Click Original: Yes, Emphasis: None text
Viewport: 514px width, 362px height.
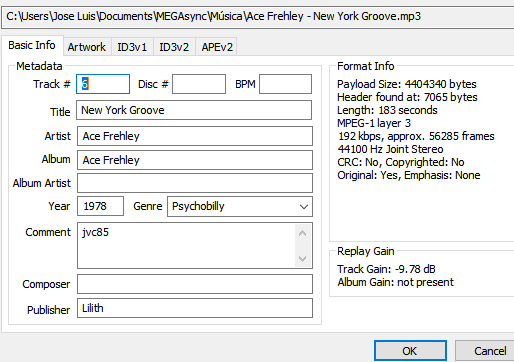coord(409,175)
